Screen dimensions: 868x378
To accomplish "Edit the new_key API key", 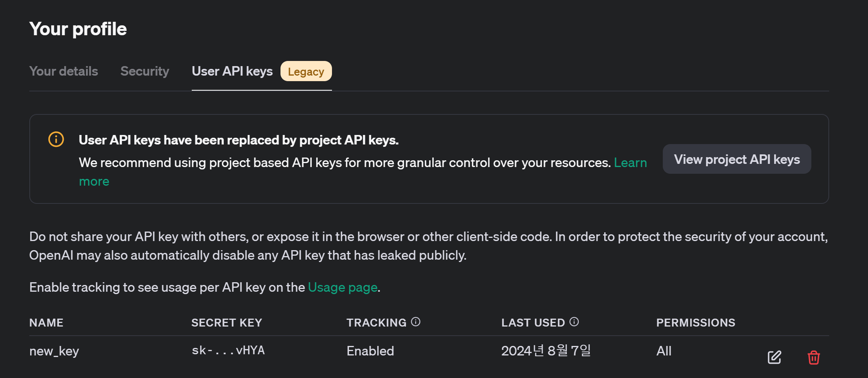I will [775, 357].
